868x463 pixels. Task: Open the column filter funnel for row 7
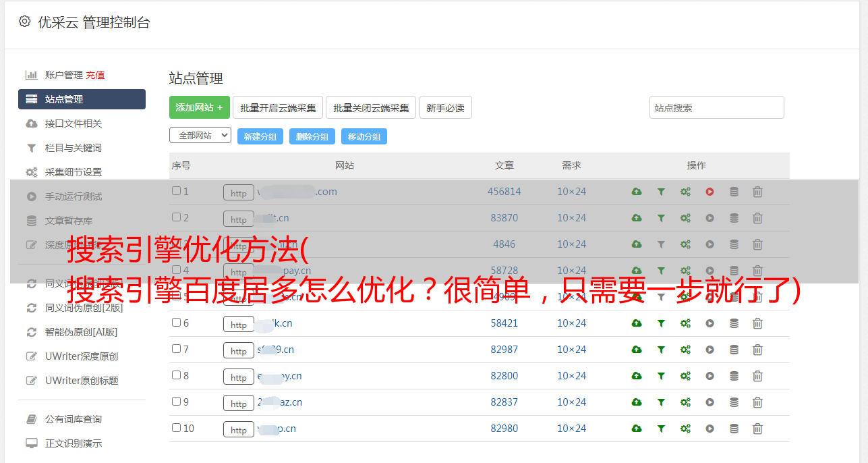[661, 350]
